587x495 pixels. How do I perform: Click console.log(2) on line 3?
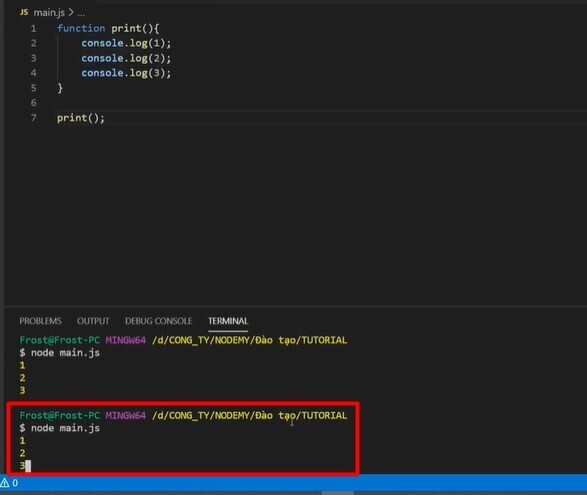(126, 58)
